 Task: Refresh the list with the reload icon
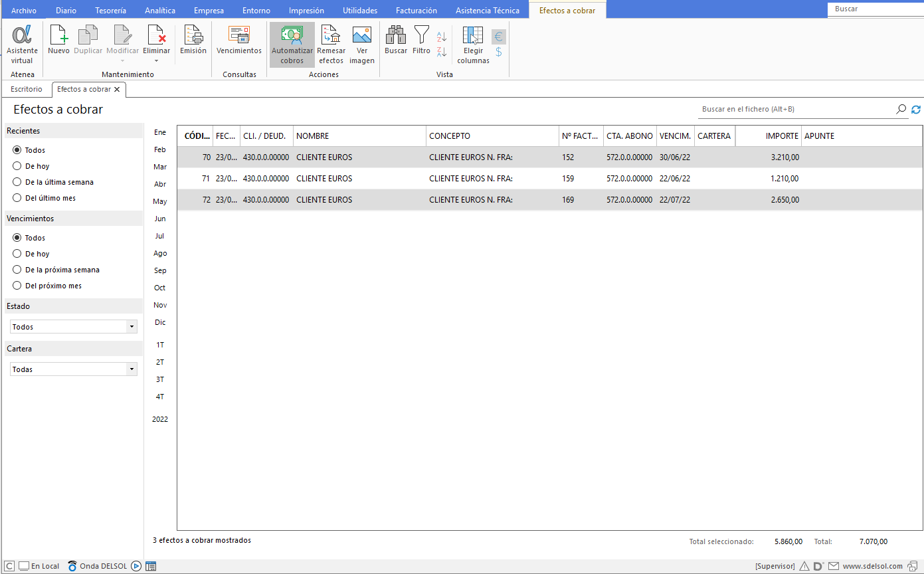pyautogui.click(x=916, y=109)
